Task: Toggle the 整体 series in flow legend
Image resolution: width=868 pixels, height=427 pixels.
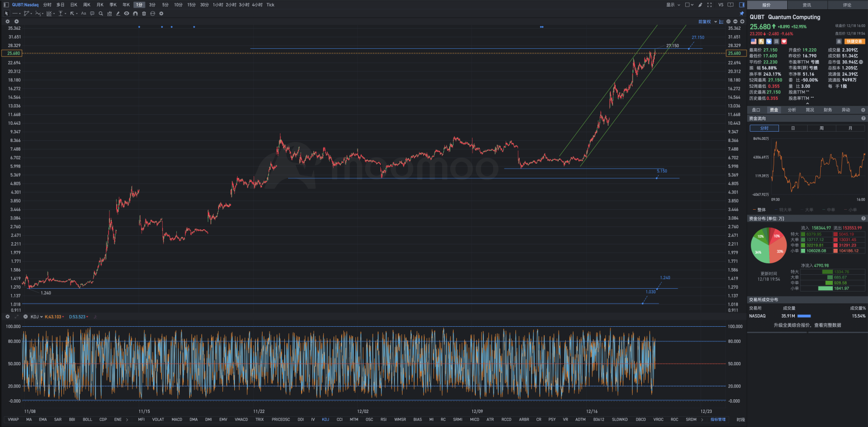Action: click(759, 210)
